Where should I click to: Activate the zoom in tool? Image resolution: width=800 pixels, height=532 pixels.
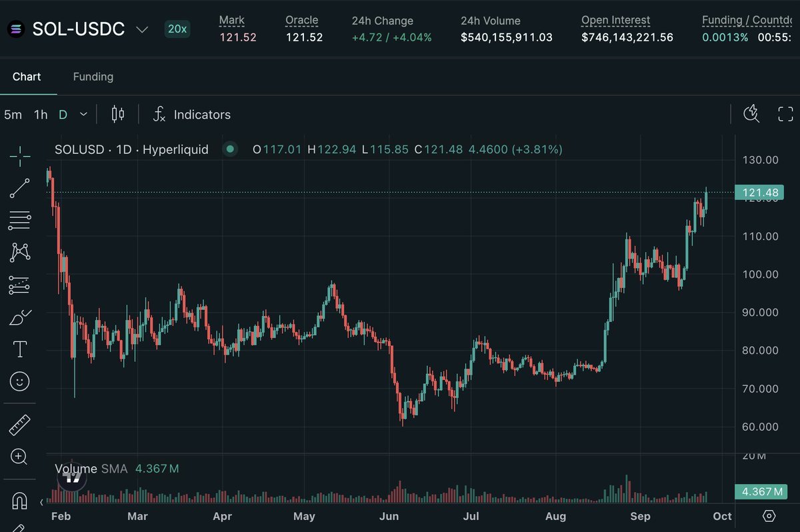pos(19,457)
